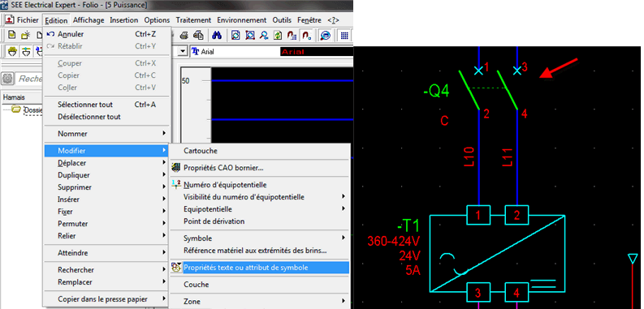Viewport: 644px width, 309px height.
Task: Expand the Symbole submenu
Action: pyautogui.click(x=260, y=238)
